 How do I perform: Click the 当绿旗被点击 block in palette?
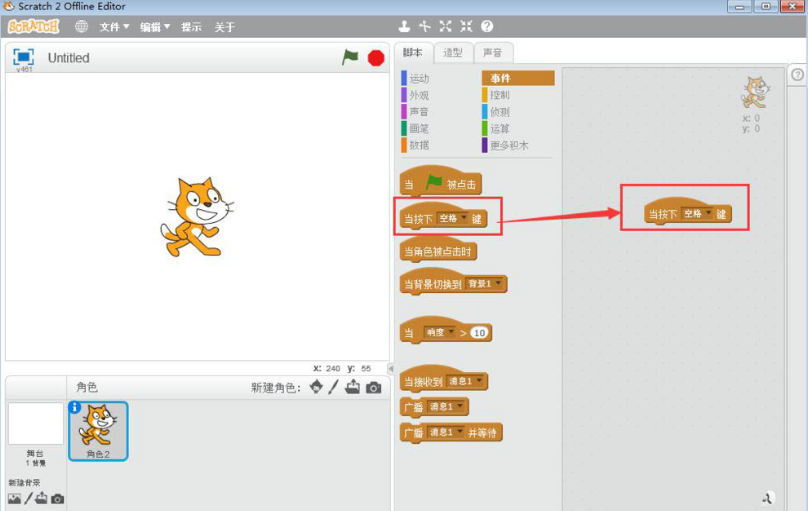click(441, 181)
